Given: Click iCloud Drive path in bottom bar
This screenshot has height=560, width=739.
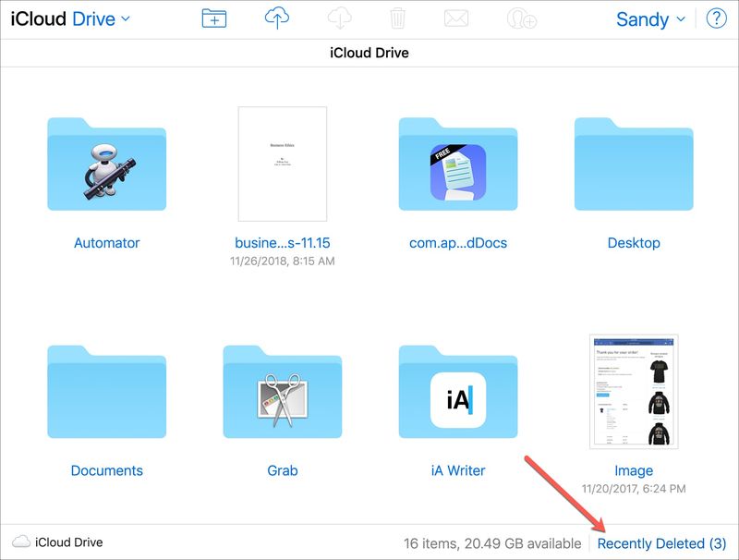Looking at the screenshot, I should pos(68,542).
